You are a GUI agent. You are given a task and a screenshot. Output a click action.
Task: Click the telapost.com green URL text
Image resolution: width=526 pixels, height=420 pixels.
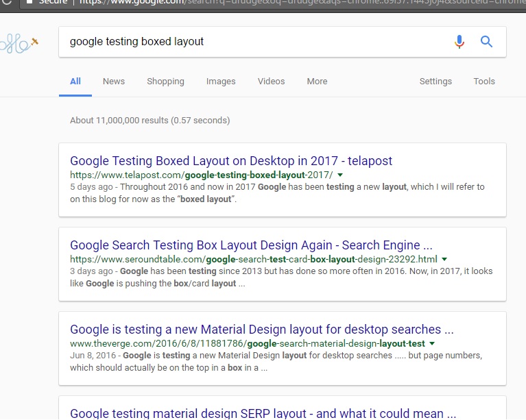[201, 175]
